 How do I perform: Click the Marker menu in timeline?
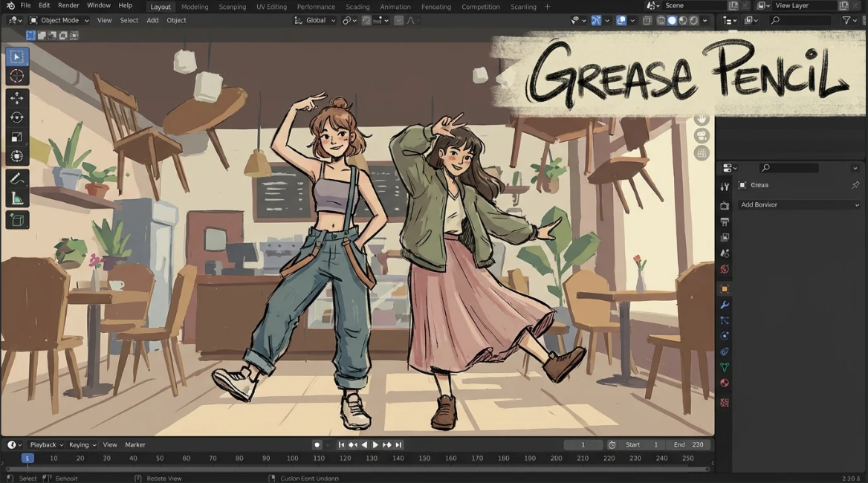click(x=135, y=445)
